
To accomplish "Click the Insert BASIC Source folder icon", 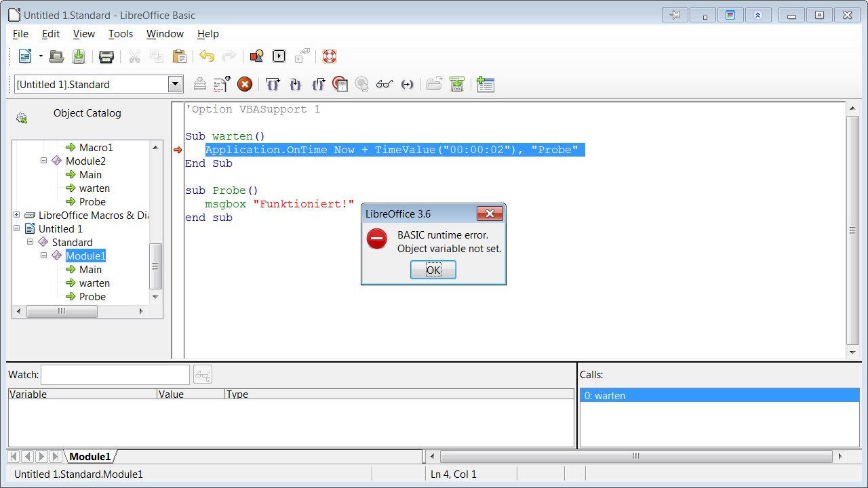I will [435, 84].
